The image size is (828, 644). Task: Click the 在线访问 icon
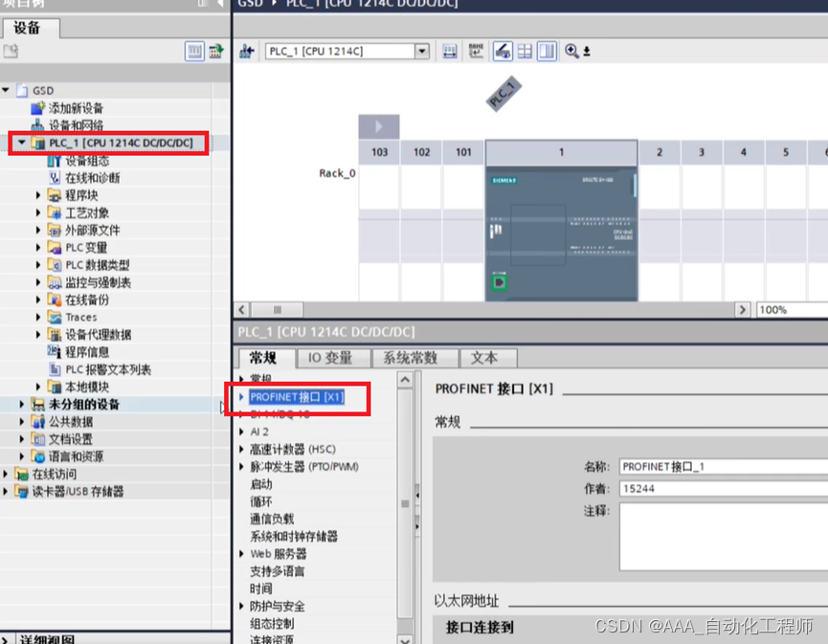click(22, 474)
